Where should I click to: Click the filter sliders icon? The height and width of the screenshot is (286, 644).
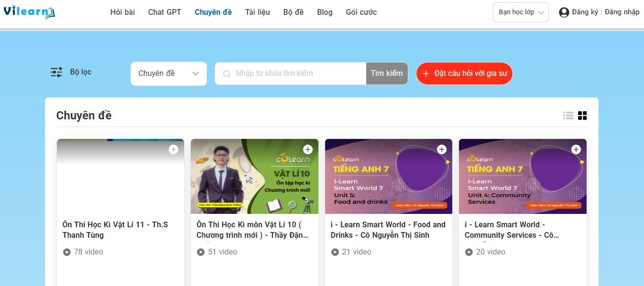(56, 73)
